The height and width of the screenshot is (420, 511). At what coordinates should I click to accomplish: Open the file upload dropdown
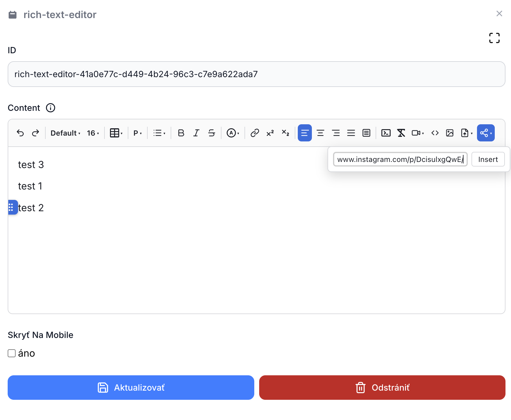(x=467, y=133)
